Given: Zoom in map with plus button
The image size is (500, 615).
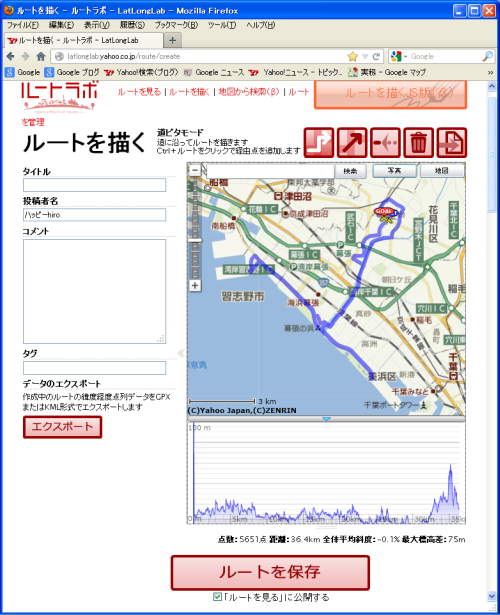Looking at the screenshot, I should [195, 286].
